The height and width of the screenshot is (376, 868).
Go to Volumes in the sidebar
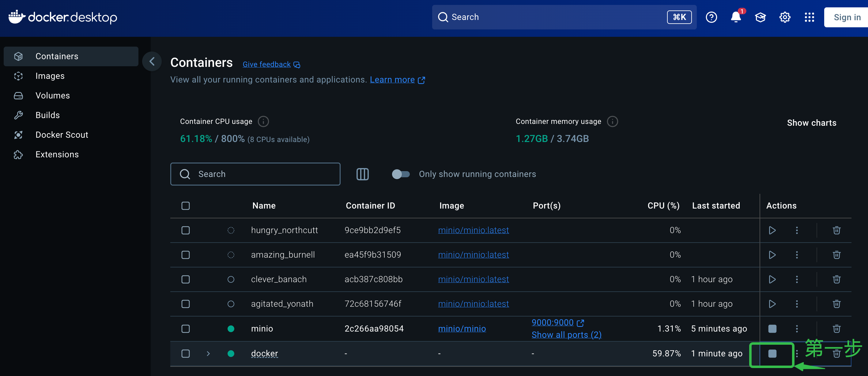point(71,95)
